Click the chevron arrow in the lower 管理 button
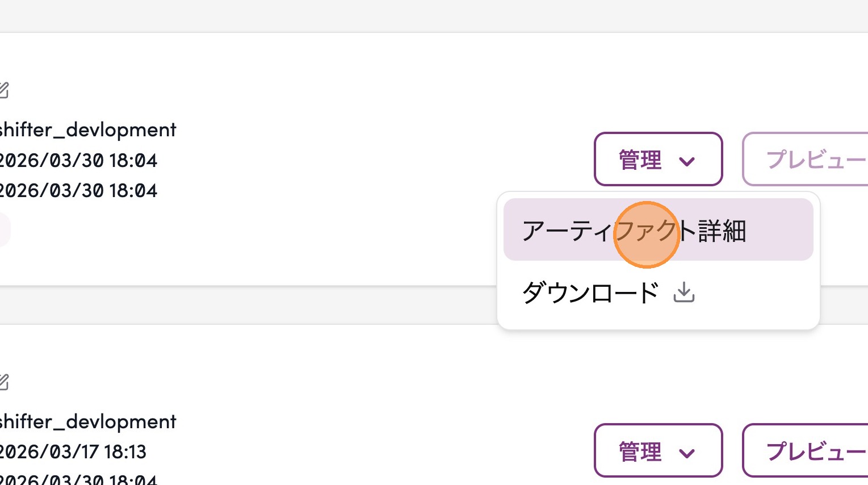Image resolution: width=868 pixels, height=485 pixels. (x=687, y=453)
